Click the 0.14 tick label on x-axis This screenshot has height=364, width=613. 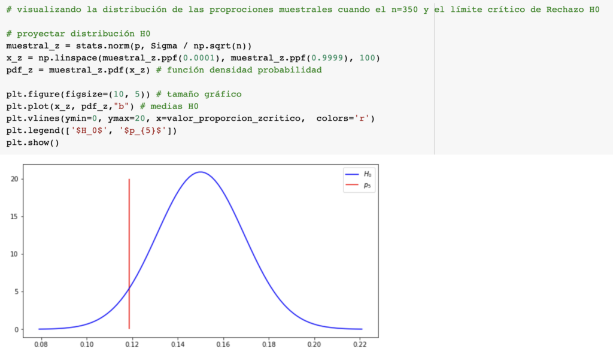tap(178, 344)
